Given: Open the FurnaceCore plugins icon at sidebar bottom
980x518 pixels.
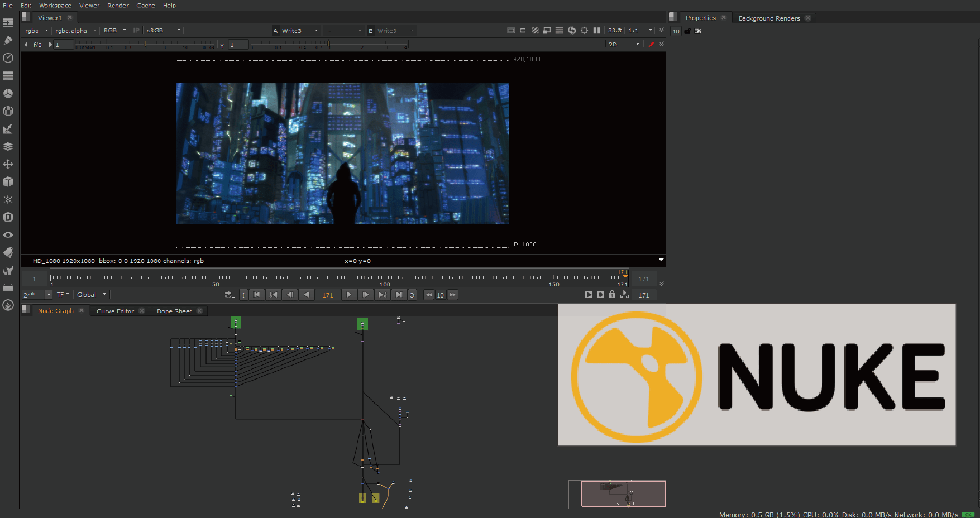Looking at the screenshot, I should (x=8, y=305).
